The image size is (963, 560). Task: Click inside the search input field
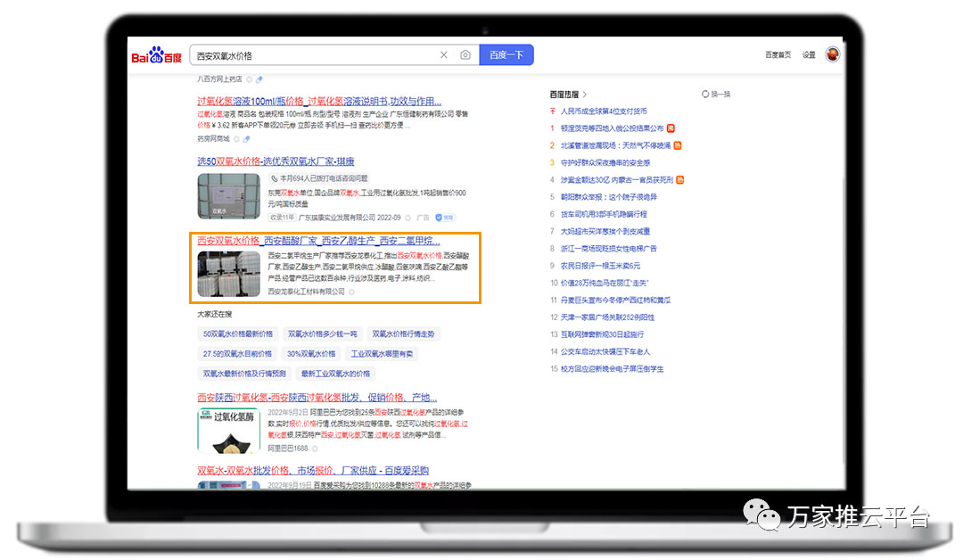tap(312, 55)
